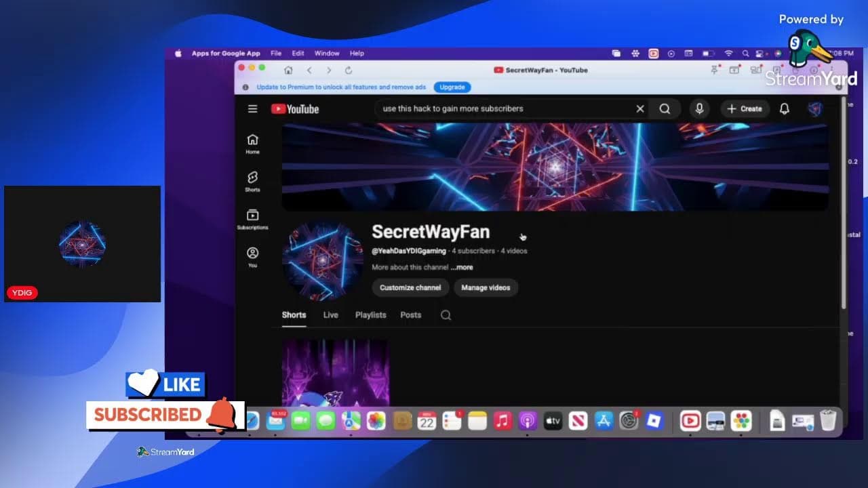The image size is (868, 488).
Task: Open Podcasts from the Dock
Action: pyautogui.click(x=528, y=420)
